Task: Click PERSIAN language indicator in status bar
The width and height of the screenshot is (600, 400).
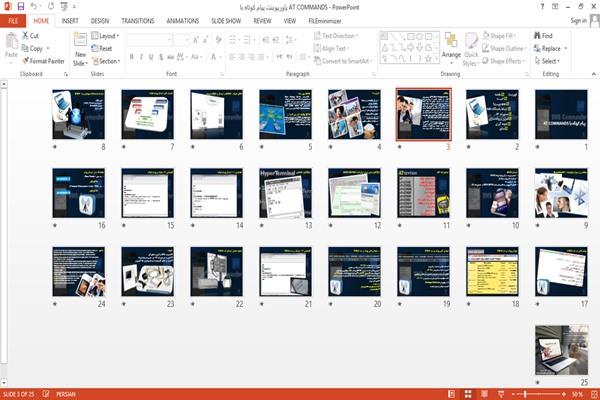Action: [66, 394]
